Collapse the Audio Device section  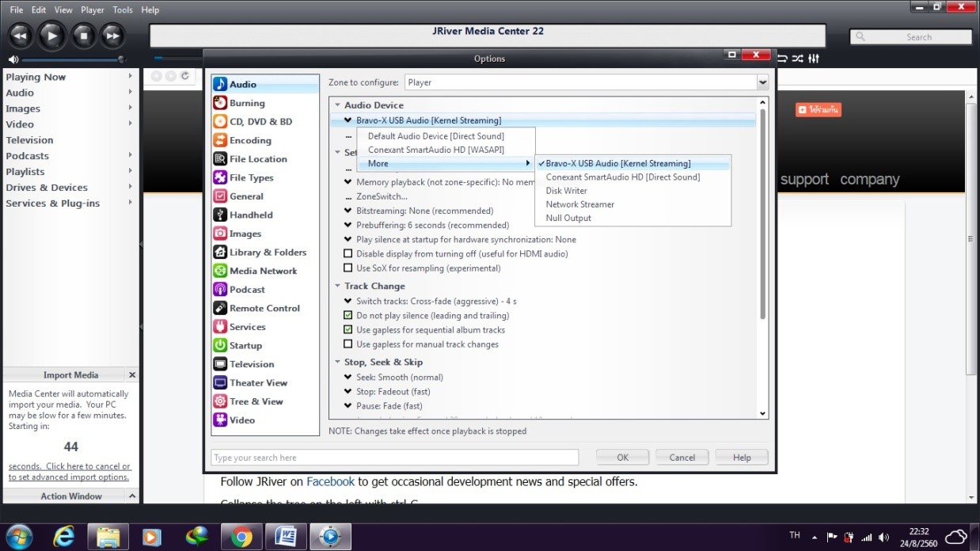[x=338, y=105]
